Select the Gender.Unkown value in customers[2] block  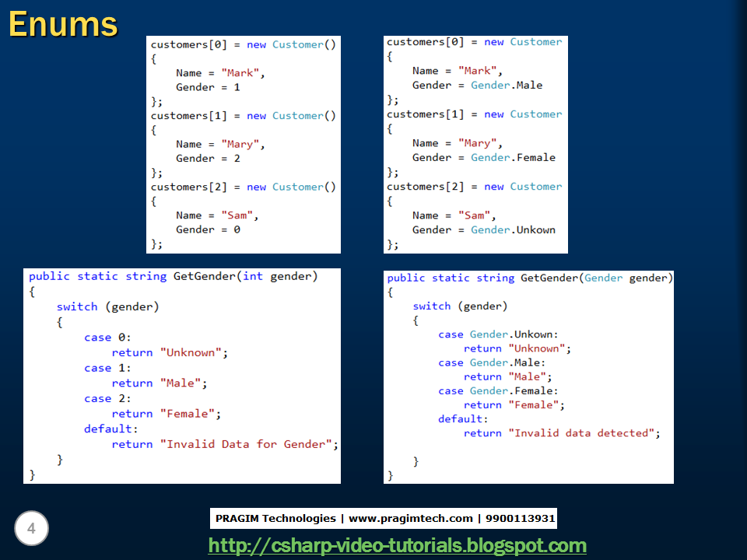coord(514,229)
